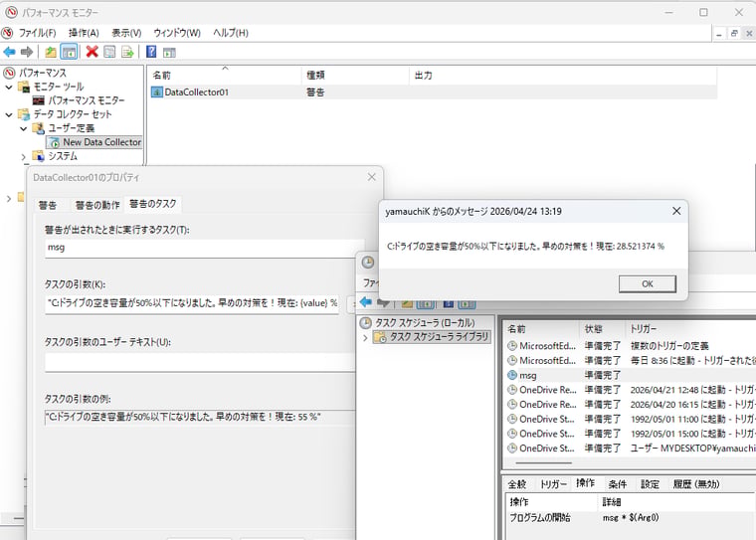Select タスク スケジューラ ライブラリ folder
The image size is (756, 540).
439,337
